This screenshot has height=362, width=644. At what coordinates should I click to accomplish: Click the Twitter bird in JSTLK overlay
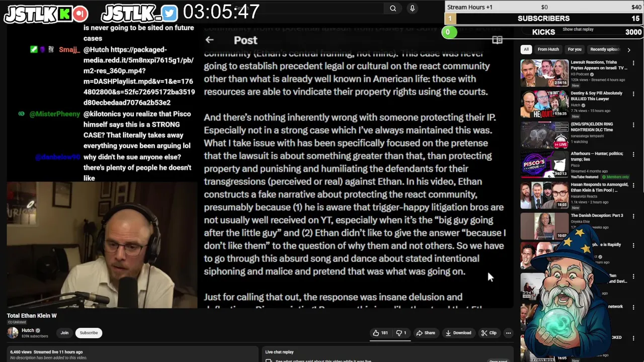170,14
